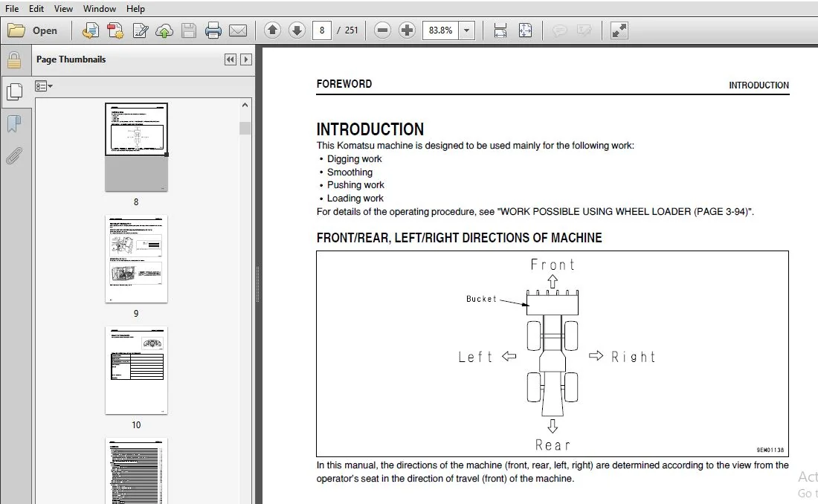Image resolution: width=818 pixels, height=504 pixels.
Task: Click the thumbnails scrollbar up arrow
Action: pos(245,105)
